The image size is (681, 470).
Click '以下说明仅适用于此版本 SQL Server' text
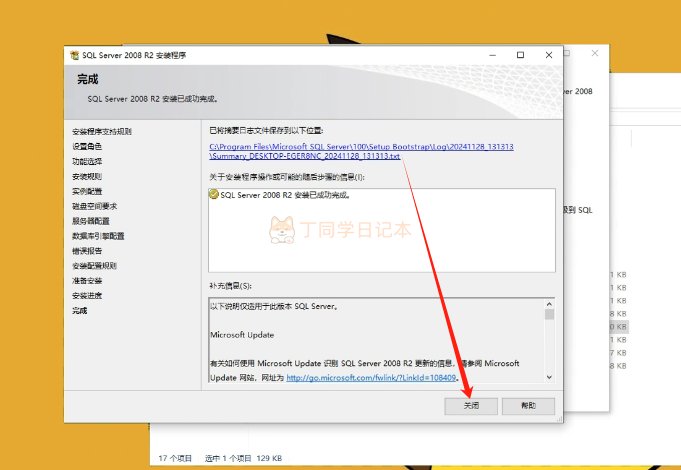[274, 306]
